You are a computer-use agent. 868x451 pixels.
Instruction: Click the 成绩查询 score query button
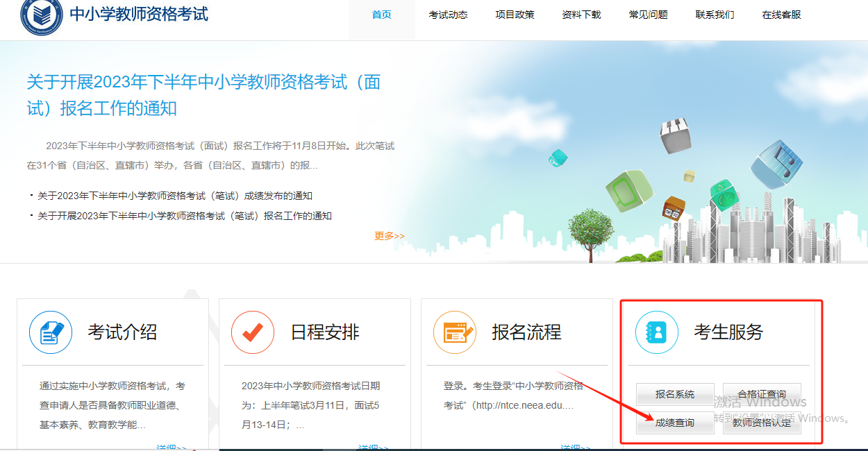tap(674, 422)
